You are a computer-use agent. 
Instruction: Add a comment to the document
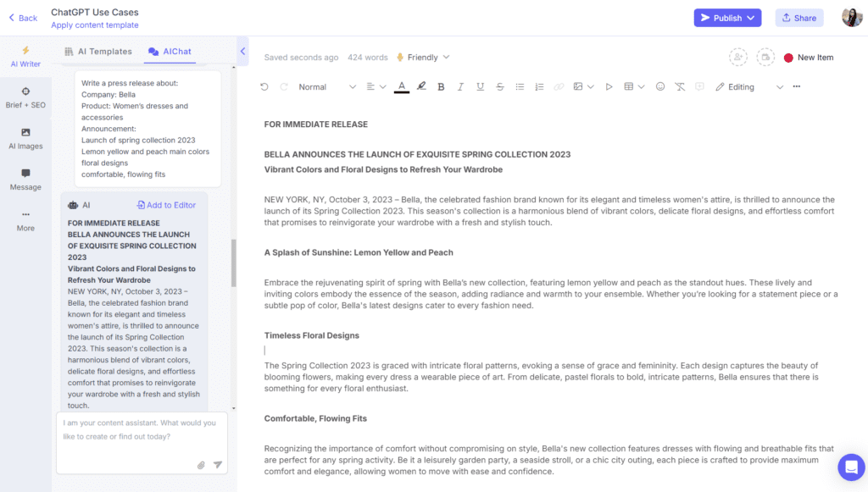coord(699,86)
